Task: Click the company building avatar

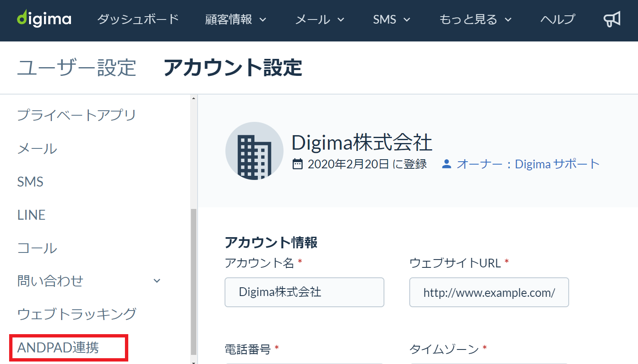Action: 254,151
